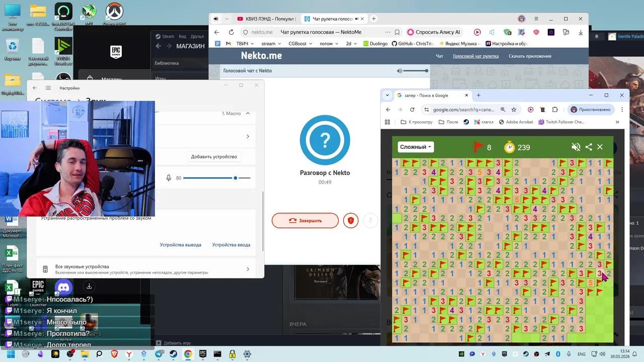Reload the Google search page in Chrome
Viewport: 644px width, 362px height.
click(x=412, y=110)
